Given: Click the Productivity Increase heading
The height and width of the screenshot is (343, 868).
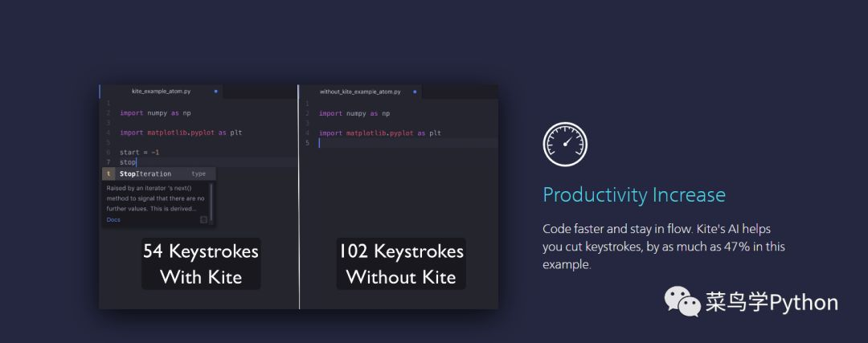Looking at the screenshot, I should (x=634, y=194).
